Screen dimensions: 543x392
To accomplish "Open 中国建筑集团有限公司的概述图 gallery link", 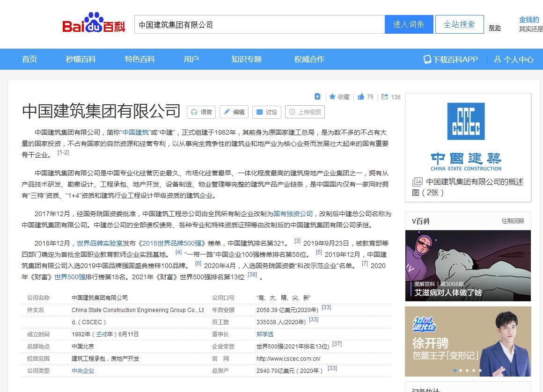I will click(468, 187).
